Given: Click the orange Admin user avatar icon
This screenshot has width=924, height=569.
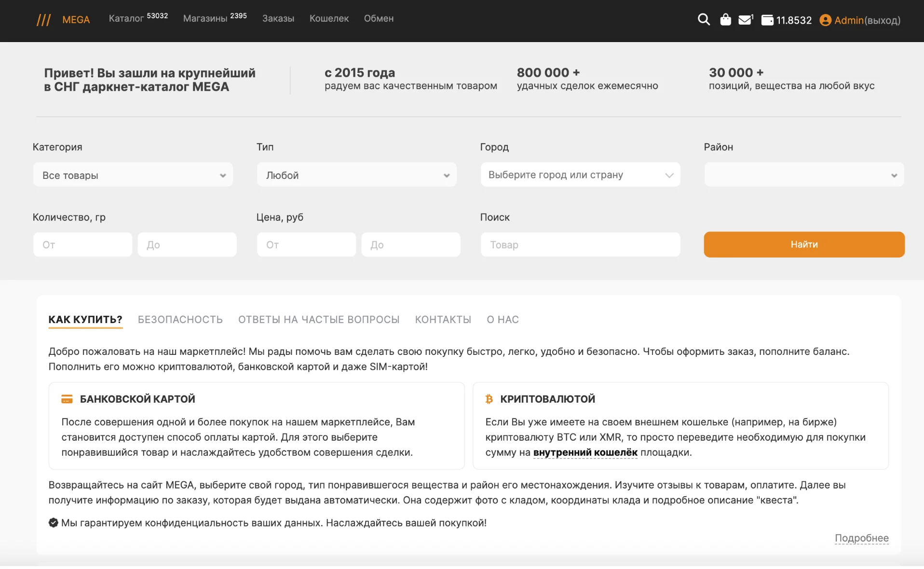Looking at the screenshot, I should point(825,20).
